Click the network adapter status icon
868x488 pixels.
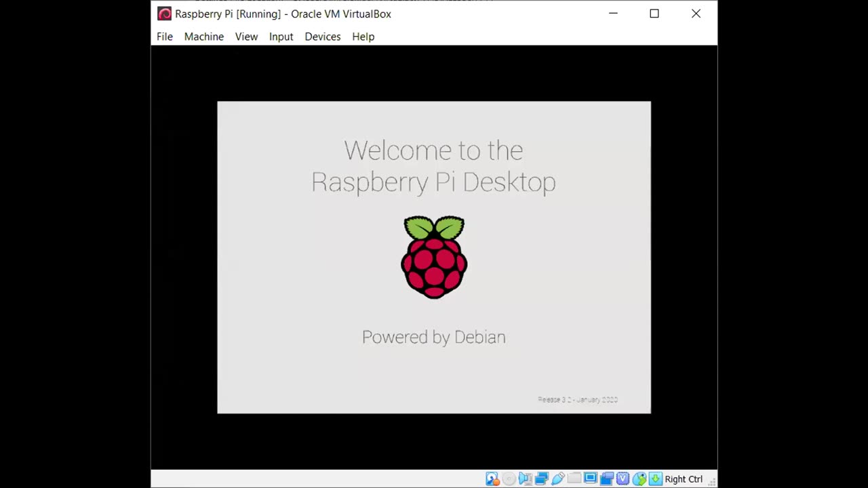tap(542, 479)
